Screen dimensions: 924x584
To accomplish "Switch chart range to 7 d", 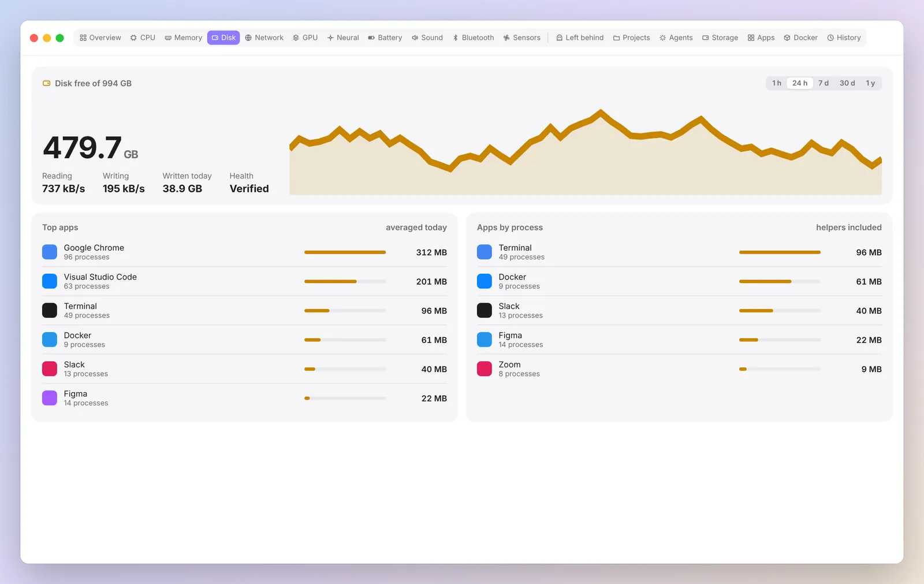I will tap(824, 83).
